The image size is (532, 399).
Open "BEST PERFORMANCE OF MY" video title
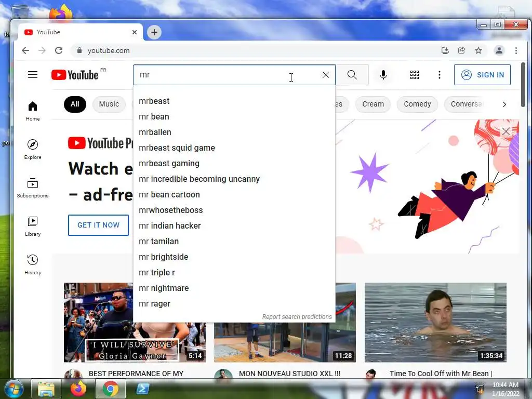[136, 374]
